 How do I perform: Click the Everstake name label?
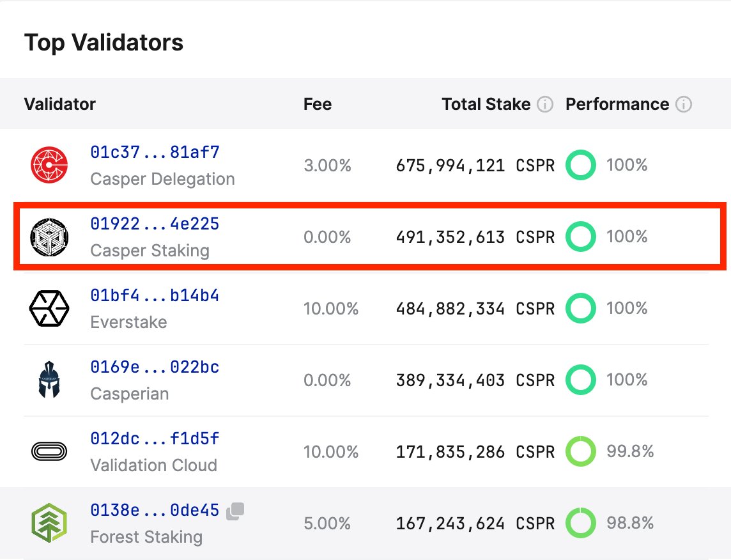(128, 322)
